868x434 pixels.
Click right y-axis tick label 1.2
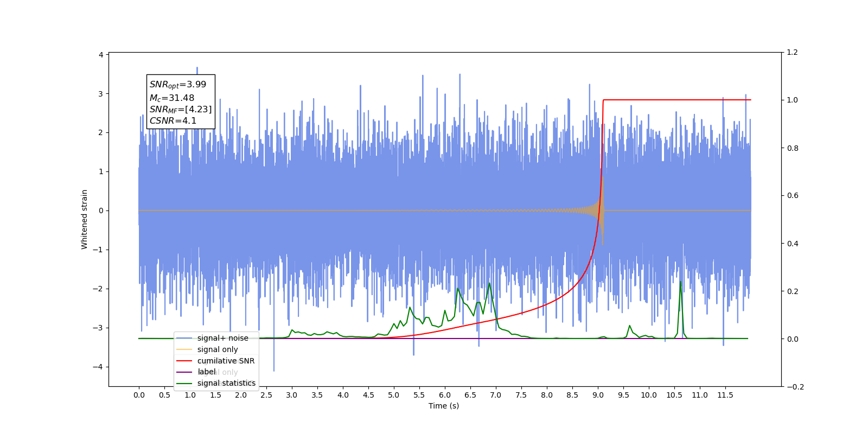point(793,53)
